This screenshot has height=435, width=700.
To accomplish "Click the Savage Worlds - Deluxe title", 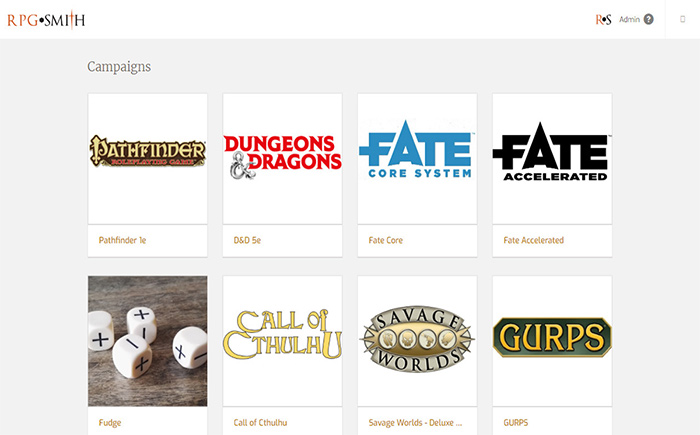I will click(415, 422).
